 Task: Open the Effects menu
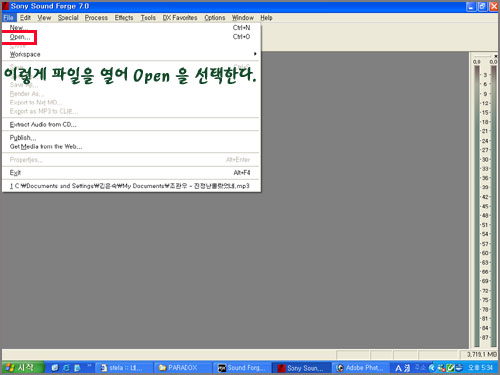(124, 18)
